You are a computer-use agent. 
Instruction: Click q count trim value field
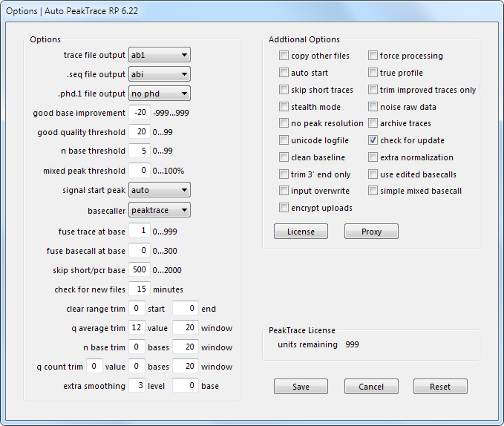pyautogui.click(x=94, y=366)
